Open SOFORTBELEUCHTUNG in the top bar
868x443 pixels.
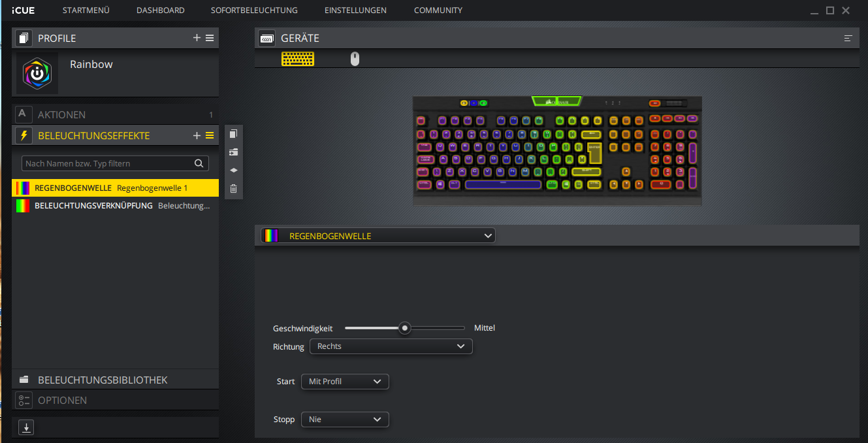pyautogui.click(x=254, y=10)
